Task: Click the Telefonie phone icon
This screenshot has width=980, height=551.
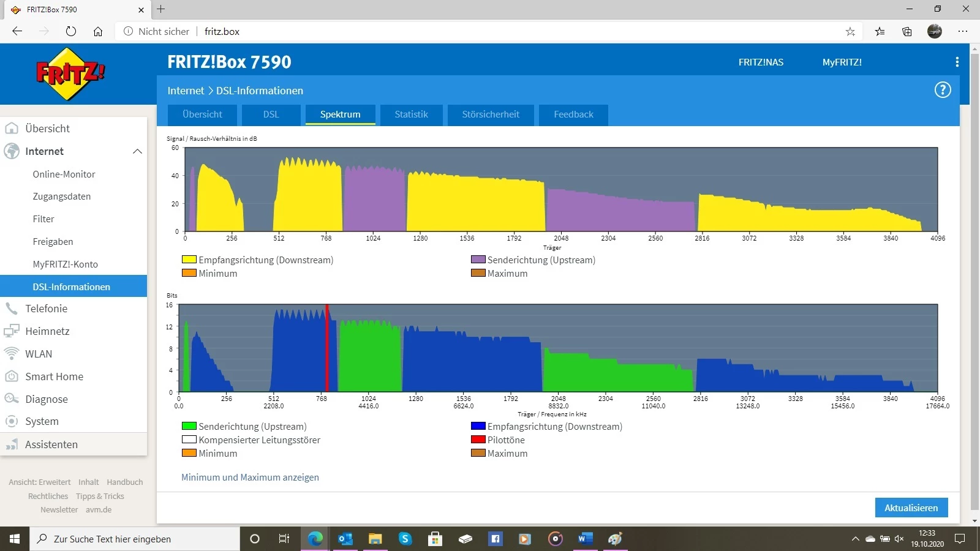Action: 12,309
